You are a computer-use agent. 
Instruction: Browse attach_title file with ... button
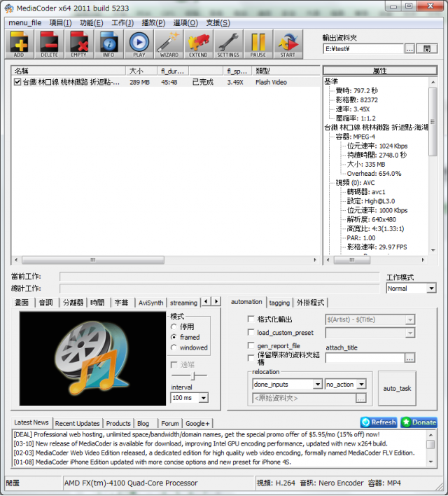(x=409, y=358)
